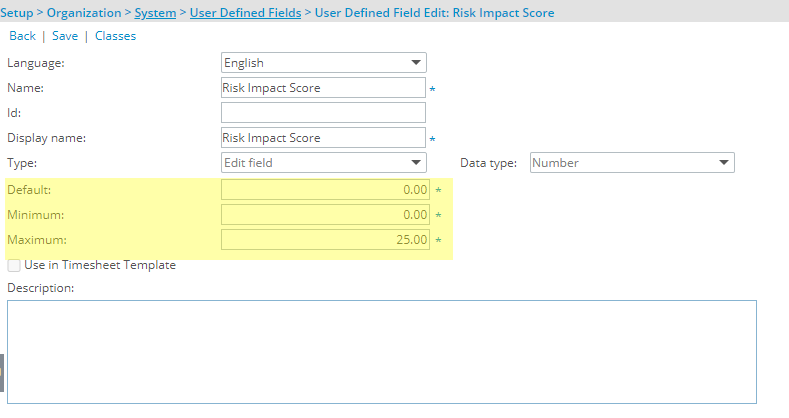Screen dimensions: 789x418
Task: Click the small tab at the left edge
Action: point(2,373)
